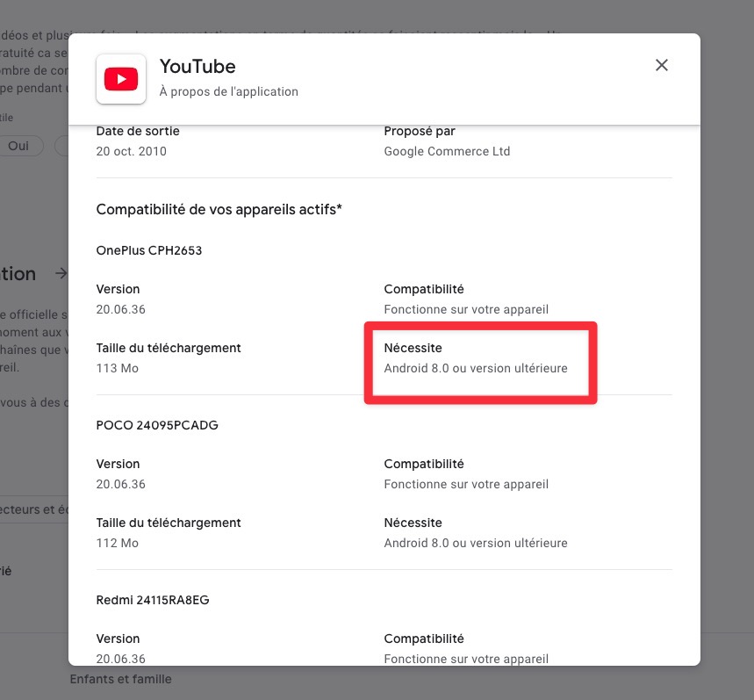Select the POCO 24095PCADG device name
The height and width of the screenshot is (700, 754).
(x=157, y=425)
